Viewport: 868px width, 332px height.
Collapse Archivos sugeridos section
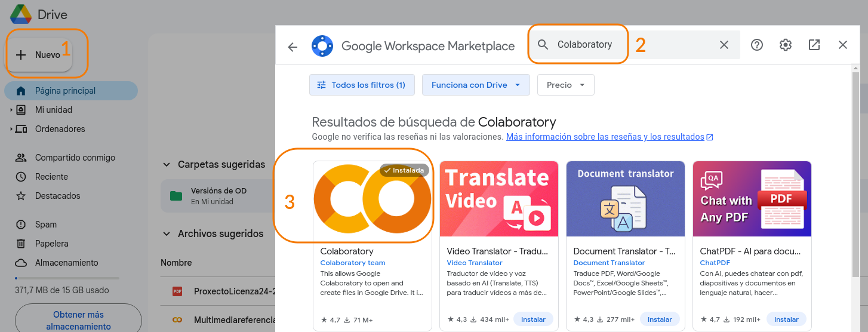click(166, 234)
